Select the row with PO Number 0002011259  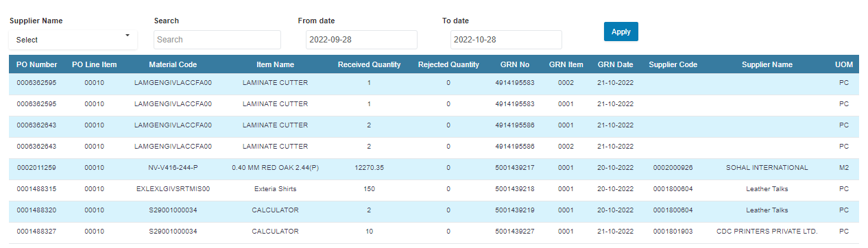(x=434, y=168)
